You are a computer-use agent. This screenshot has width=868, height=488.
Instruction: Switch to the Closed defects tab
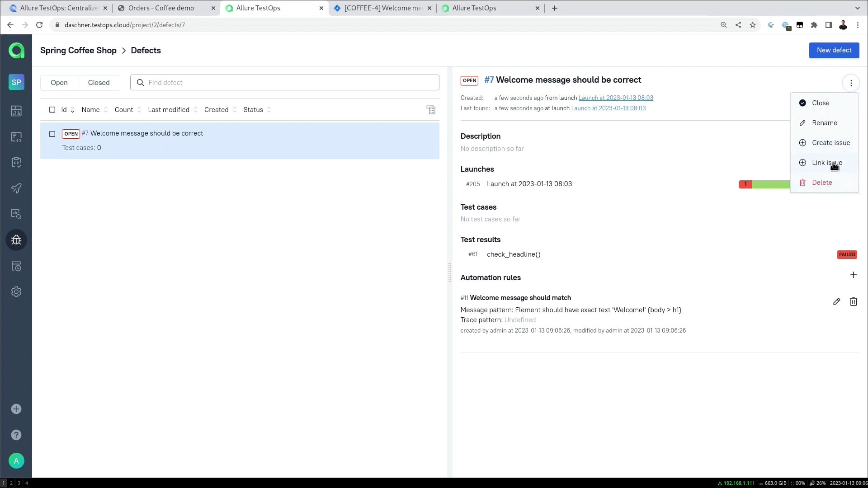99,83
